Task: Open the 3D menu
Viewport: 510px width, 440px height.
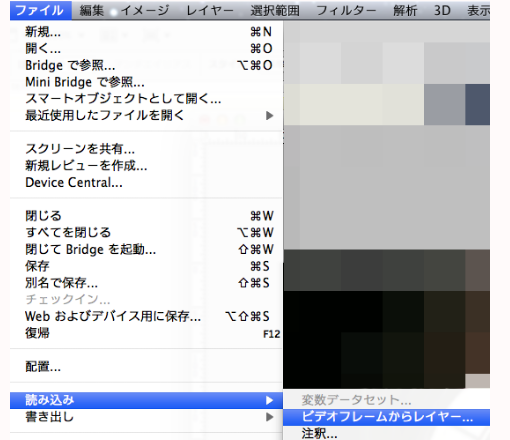Action: (442, 10)
